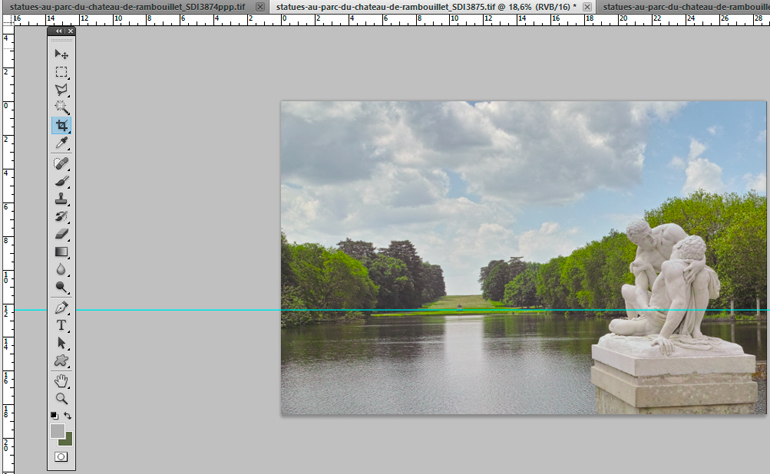Select the Path Selection tool
The width and height of the screenshot is (770, 474).
tap(61, 343)
